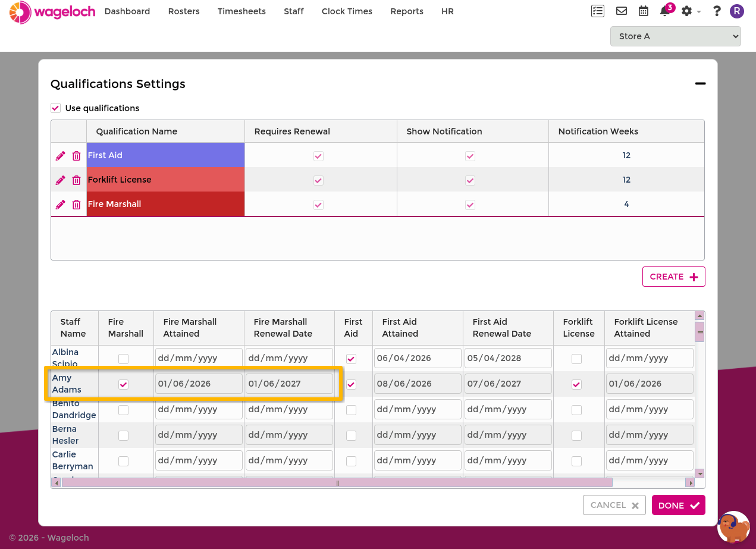Open the help question mark icon

click(x=717, y=11)
